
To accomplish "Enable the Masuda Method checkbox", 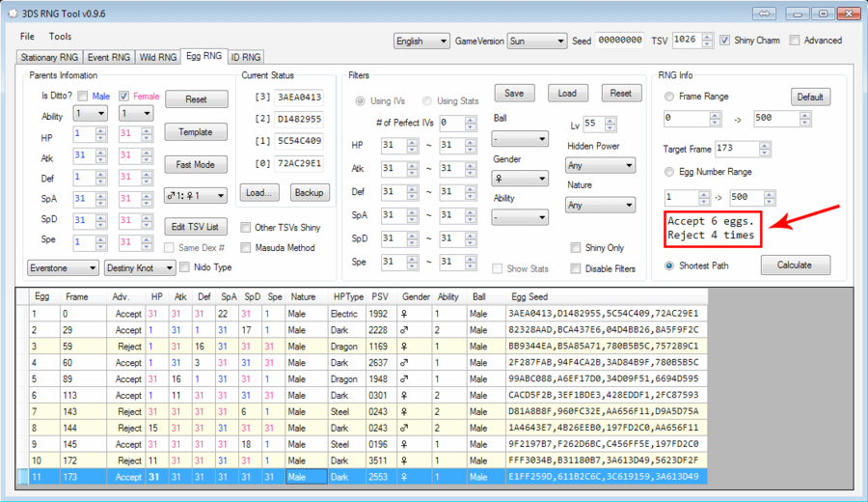I will tap(246, 247).
